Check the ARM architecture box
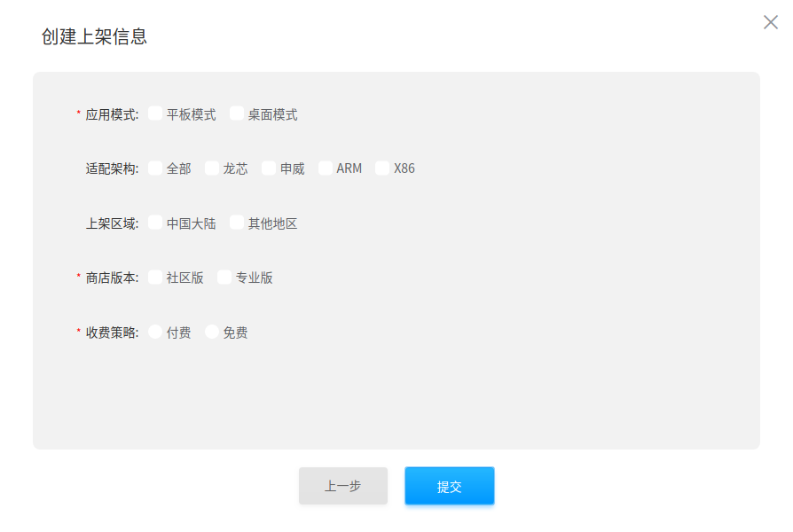Viewport: 793px width, 532px height. coord(326,168)
